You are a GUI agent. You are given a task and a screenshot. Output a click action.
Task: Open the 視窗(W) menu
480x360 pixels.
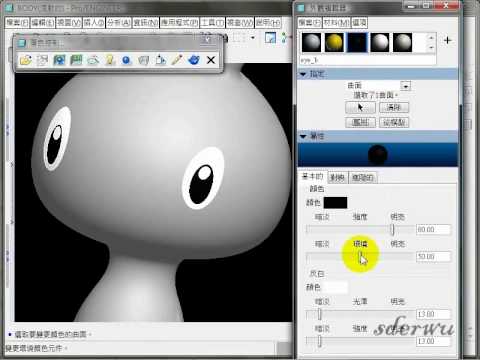[x=240, y=23]
